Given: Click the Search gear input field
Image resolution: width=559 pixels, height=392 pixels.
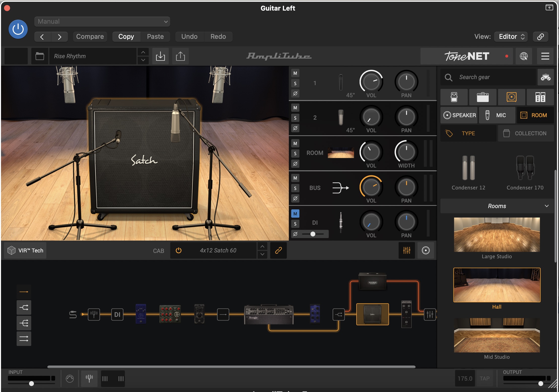Looking at the screenshot, I should tap(489, 77).
